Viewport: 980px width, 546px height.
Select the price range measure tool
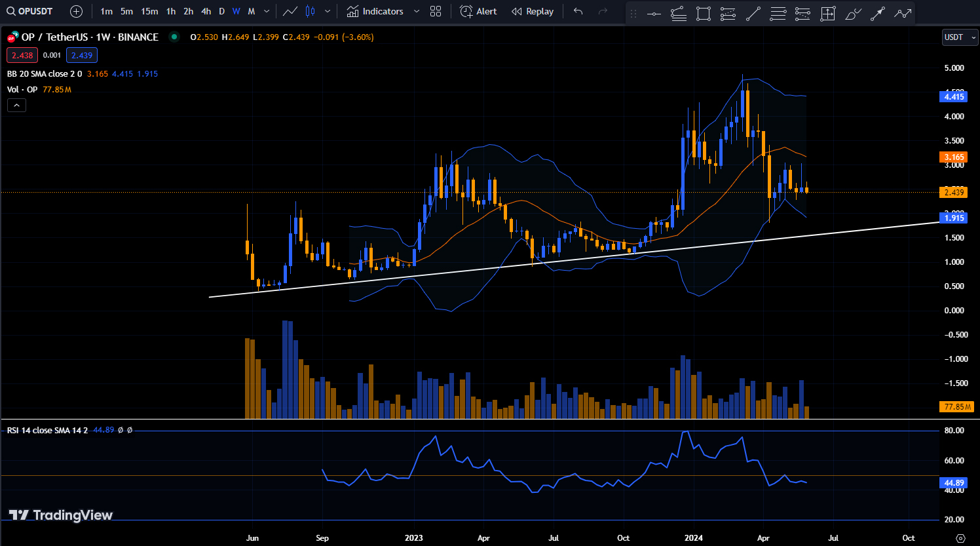click(x=828, y=13)
